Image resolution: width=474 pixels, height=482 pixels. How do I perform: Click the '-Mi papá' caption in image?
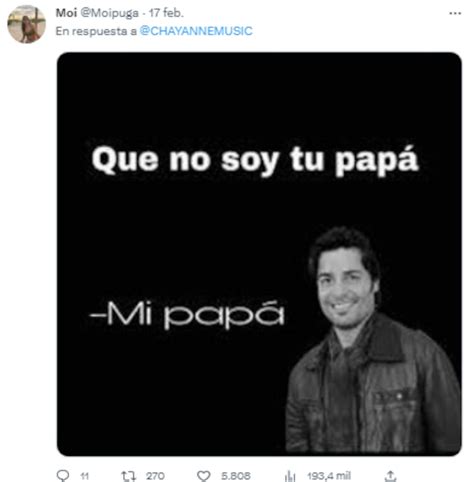[187, 314]
